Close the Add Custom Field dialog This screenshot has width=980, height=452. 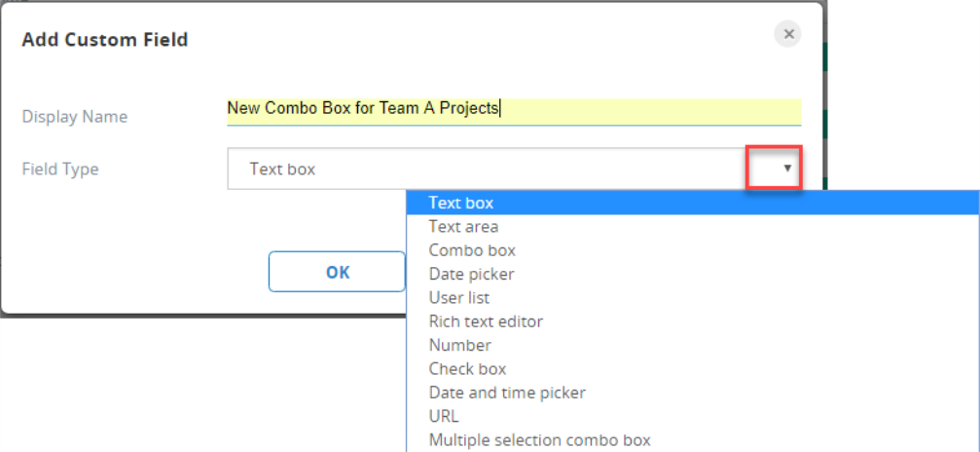pyautogui.click(x=788, y=34)
